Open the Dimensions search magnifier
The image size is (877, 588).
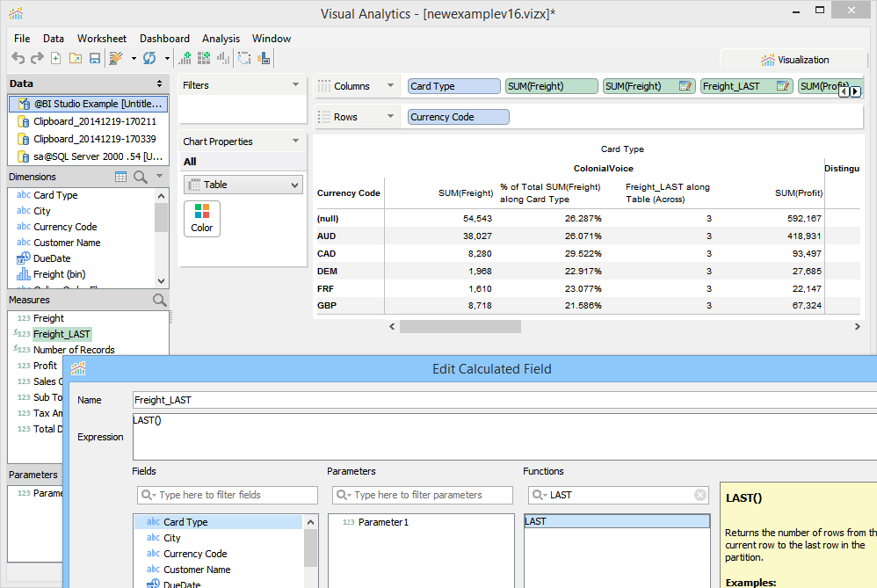141,178
